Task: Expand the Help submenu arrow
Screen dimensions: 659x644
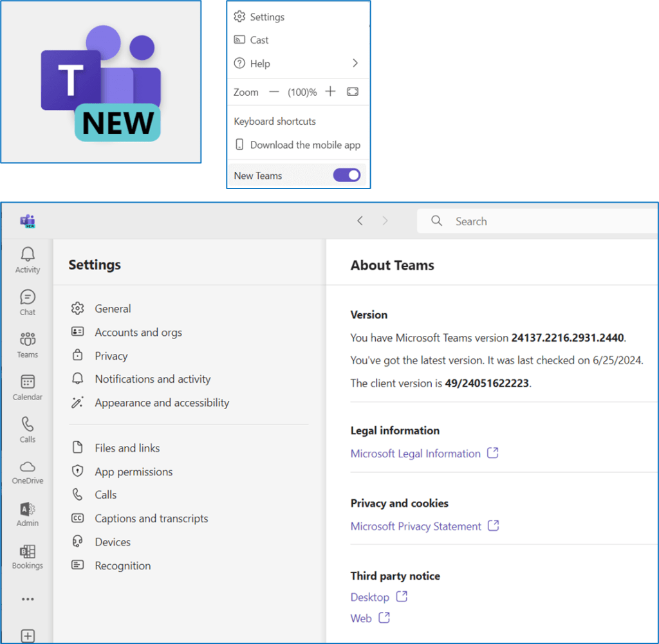Action: click(355, 63)
